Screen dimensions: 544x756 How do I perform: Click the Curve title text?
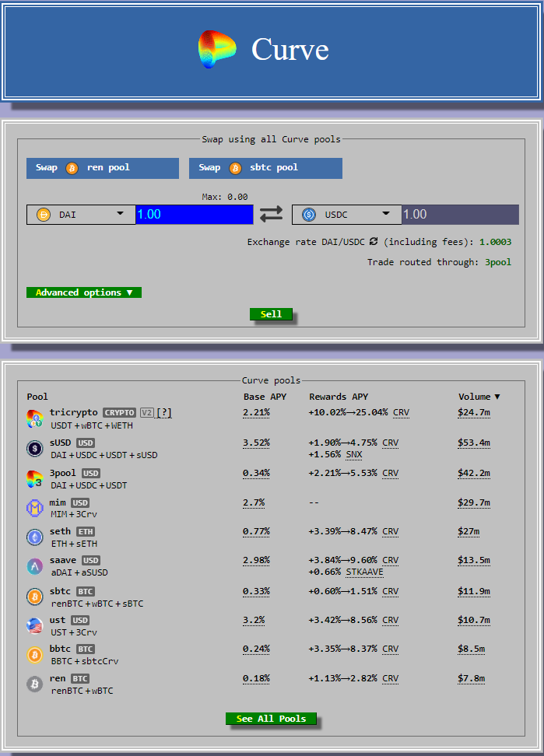click(290, 49)
